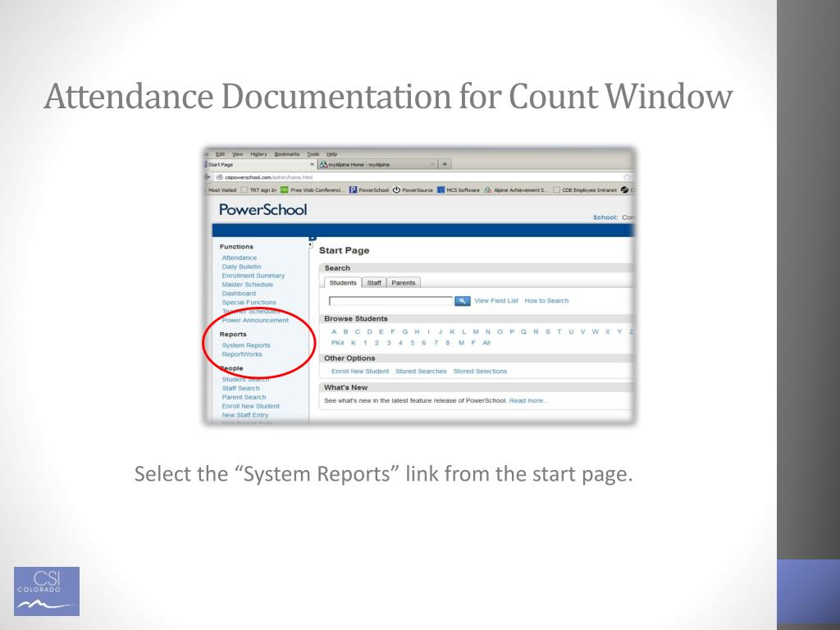Click the student search input field
The image size is (840, 630).
(390, 301)
